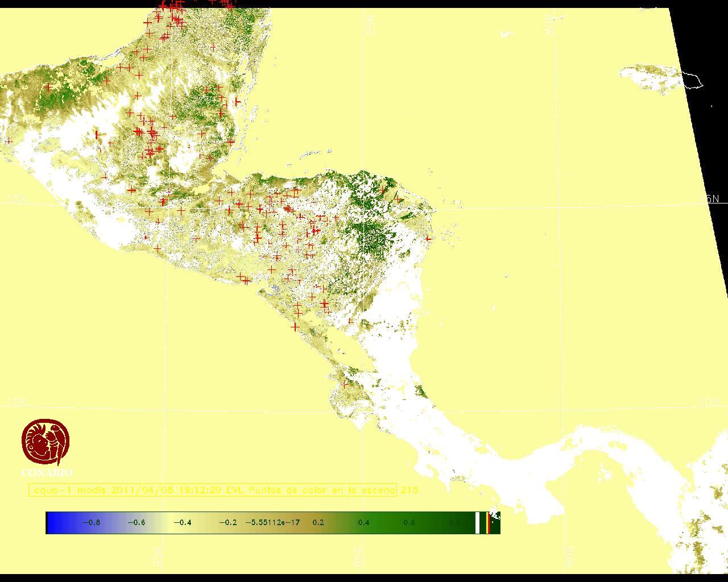Click the CONABIO bird logo emblem
Screen dimensions: 728x582
coord(45,442)
